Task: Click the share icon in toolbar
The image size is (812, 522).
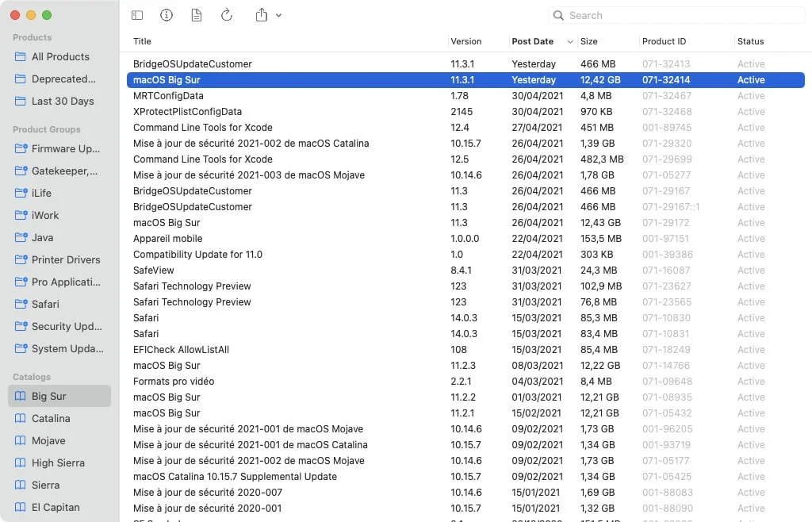Action: [262, 15]
